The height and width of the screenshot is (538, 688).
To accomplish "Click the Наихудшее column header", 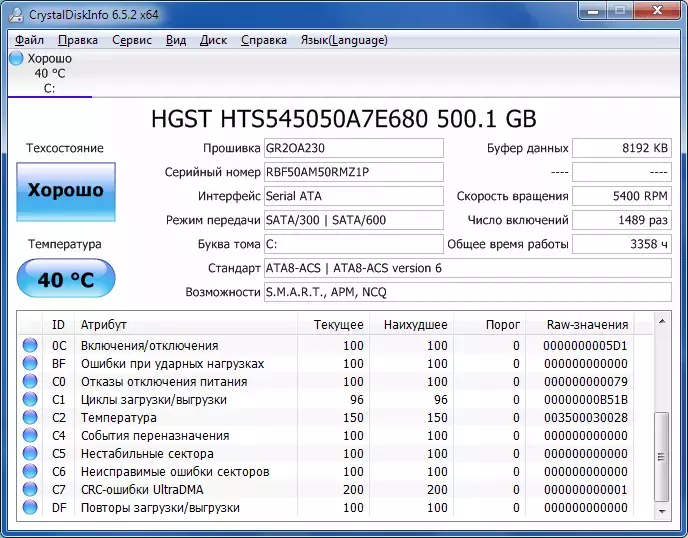I will [x=412, y=325].
